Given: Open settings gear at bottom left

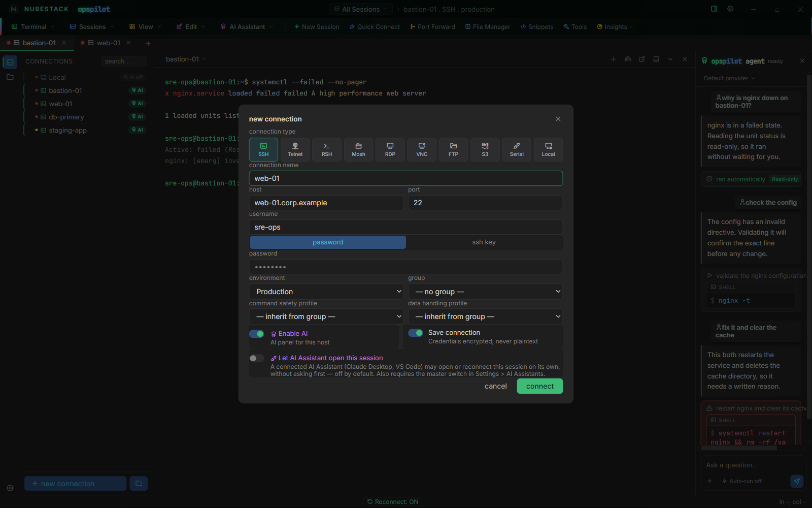Looking at the screenshot, I should click(10, 488).
